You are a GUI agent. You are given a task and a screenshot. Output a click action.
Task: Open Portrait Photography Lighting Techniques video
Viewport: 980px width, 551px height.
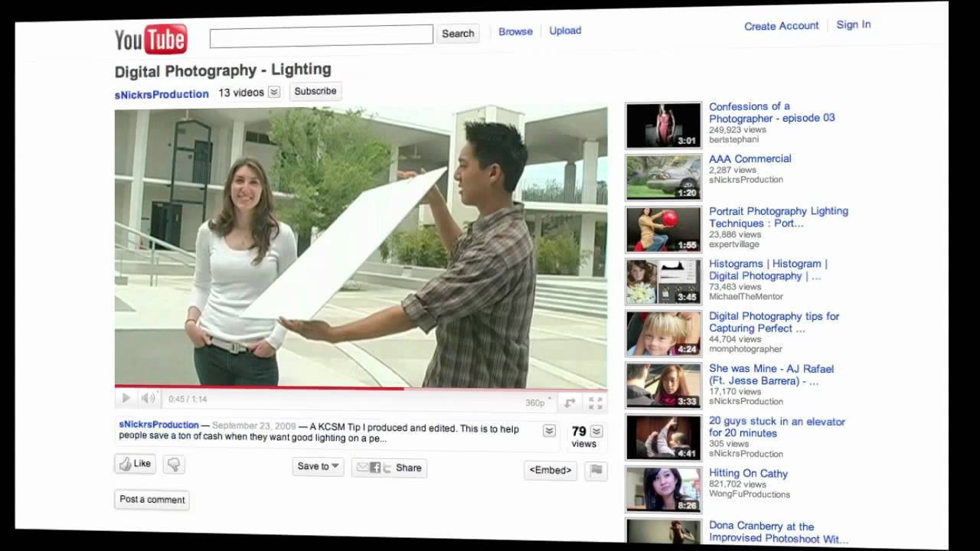pyautogui.click(x=779, y=217)
